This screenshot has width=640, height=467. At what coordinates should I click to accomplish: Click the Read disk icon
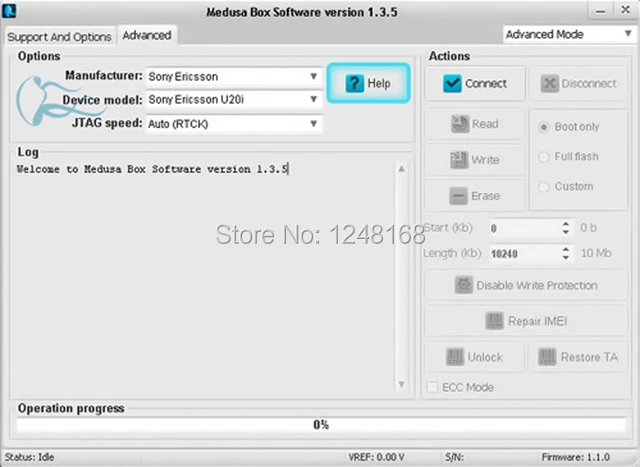[460, 124]
